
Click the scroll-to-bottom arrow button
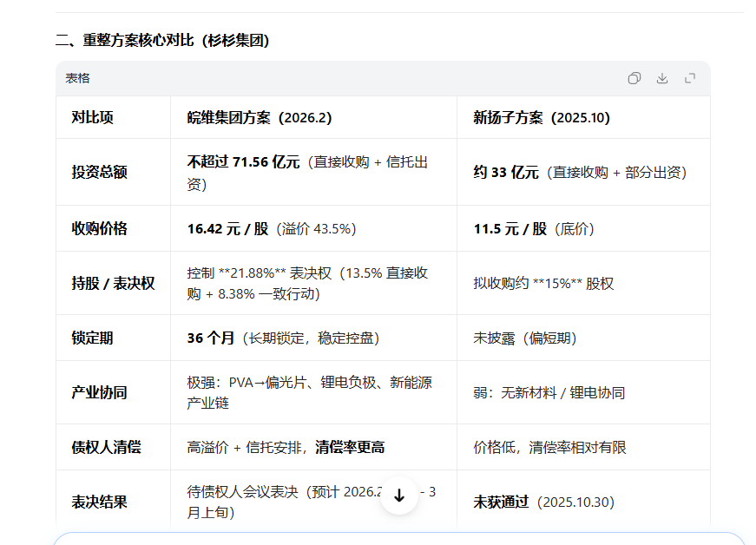pos(399,496)
